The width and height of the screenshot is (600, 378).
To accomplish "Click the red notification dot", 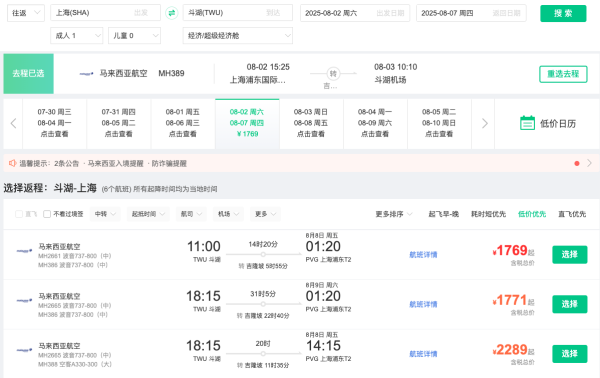I will coord(577,163).
